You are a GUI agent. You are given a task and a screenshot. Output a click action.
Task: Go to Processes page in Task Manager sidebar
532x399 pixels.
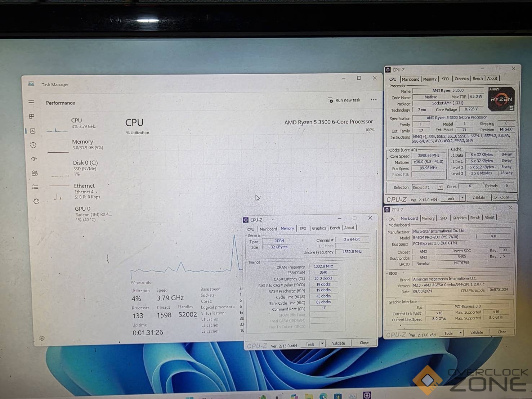pyautogui.click(x=32, y=117)
